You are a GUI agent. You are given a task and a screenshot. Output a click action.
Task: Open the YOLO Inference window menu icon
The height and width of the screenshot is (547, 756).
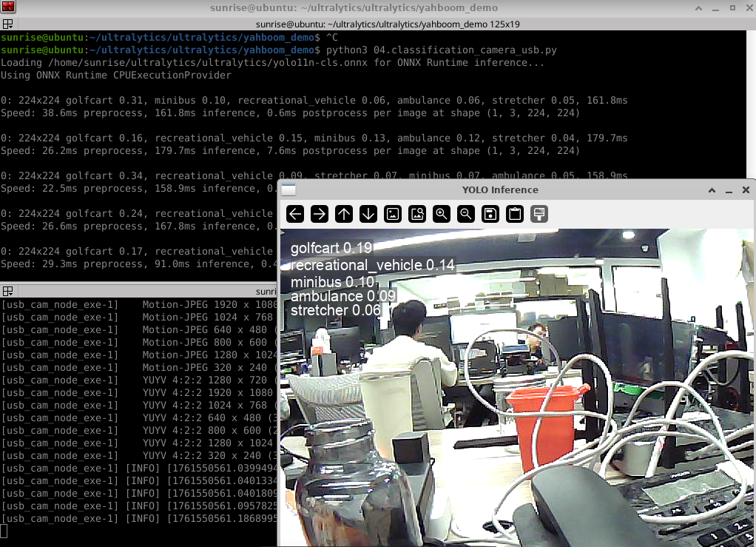pyautogui.click(x=288, y=189)
